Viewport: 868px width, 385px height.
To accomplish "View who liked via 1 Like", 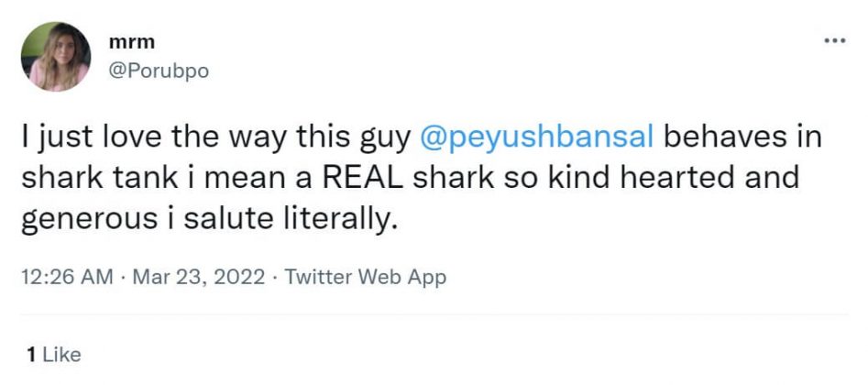I will click(x=54, y=354).
